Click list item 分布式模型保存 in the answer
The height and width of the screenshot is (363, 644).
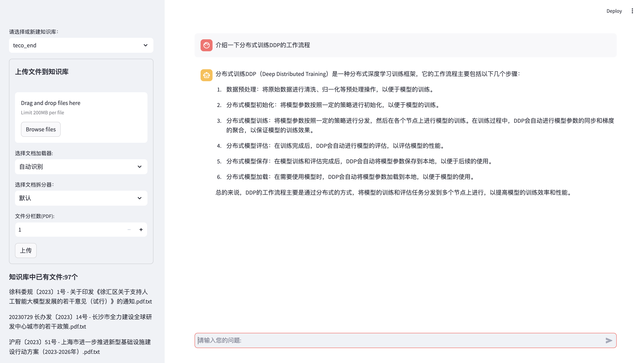(x=359, y=161)
